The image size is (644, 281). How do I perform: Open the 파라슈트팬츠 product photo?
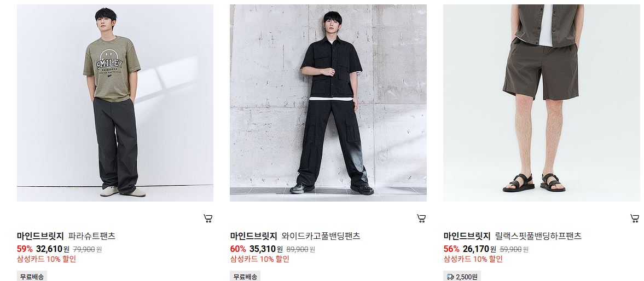pos(115,103)
